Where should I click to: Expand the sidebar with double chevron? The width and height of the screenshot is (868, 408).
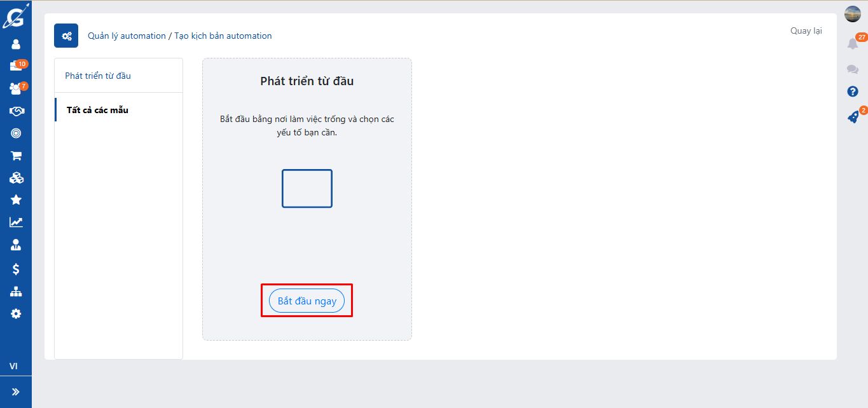point(16,392)
